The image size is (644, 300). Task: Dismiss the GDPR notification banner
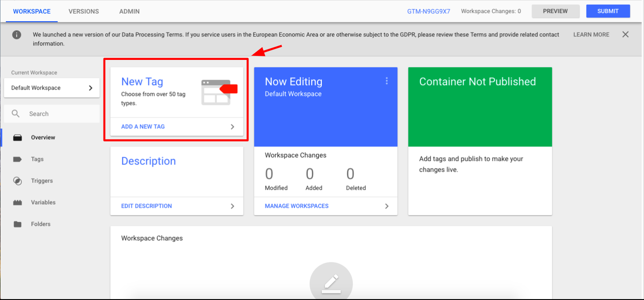click(626, 35)
